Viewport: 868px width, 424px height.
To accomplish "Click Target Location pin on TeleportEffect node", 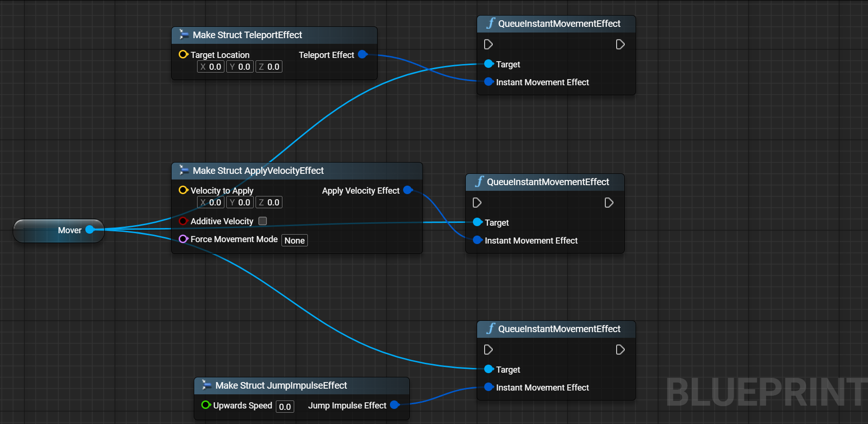I will [183, 55].
